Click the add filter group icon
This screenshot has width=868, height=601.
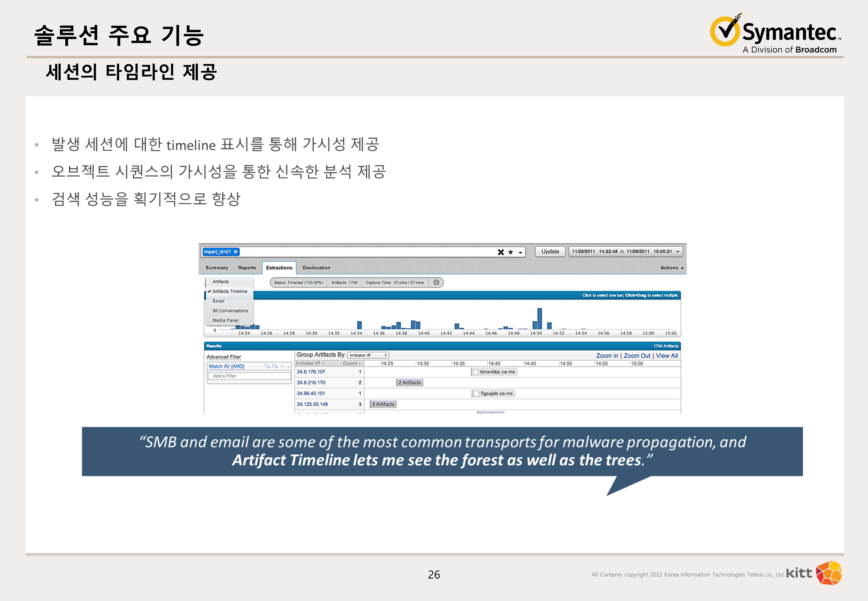(x=275, y=366)
